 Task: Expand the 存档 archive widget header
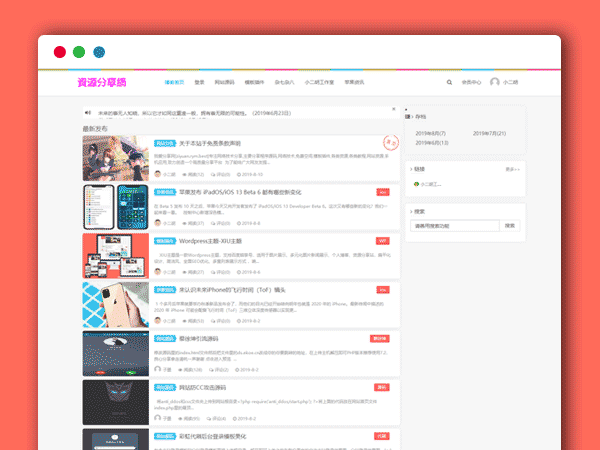(421, 117)
